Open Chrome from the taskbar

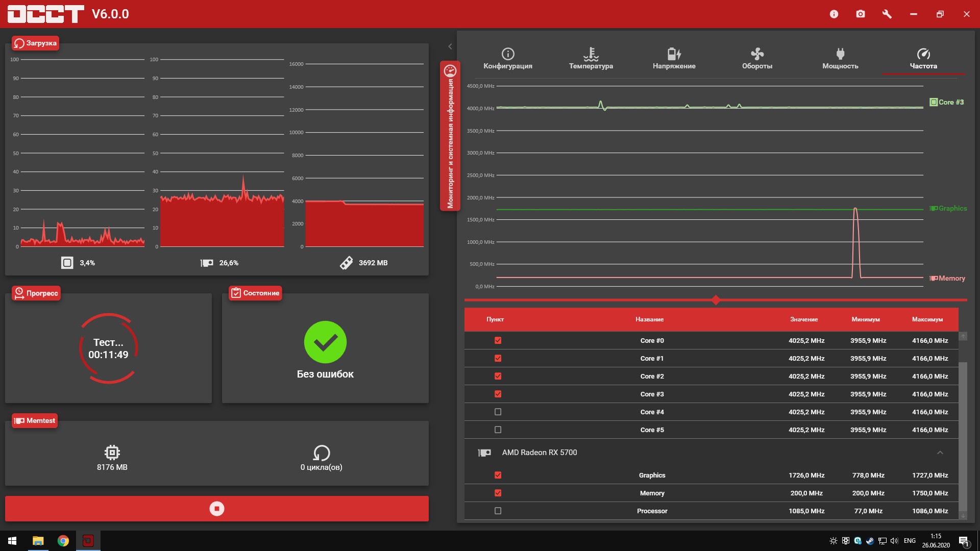click(63, 541)
